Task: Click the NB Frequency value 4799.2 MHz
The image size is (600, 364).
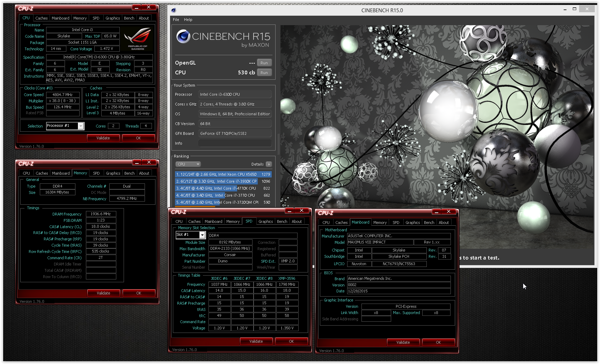Action: point(127,198)
